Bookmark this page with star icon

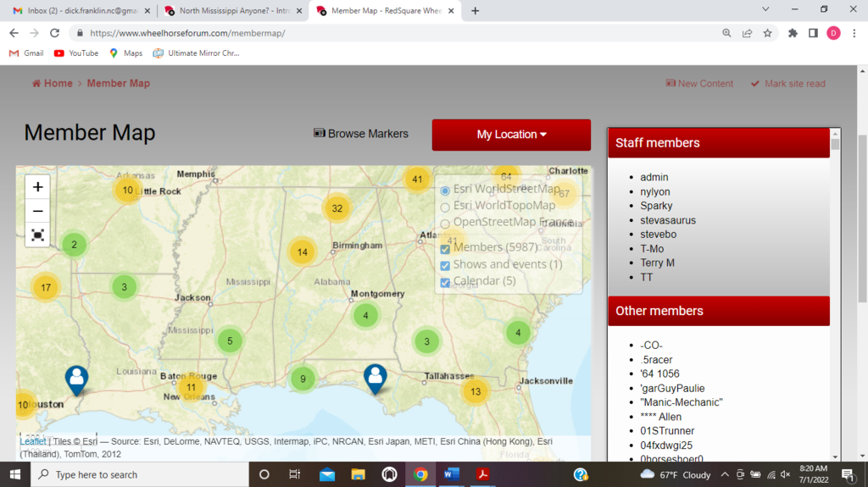tap(767, 33)
